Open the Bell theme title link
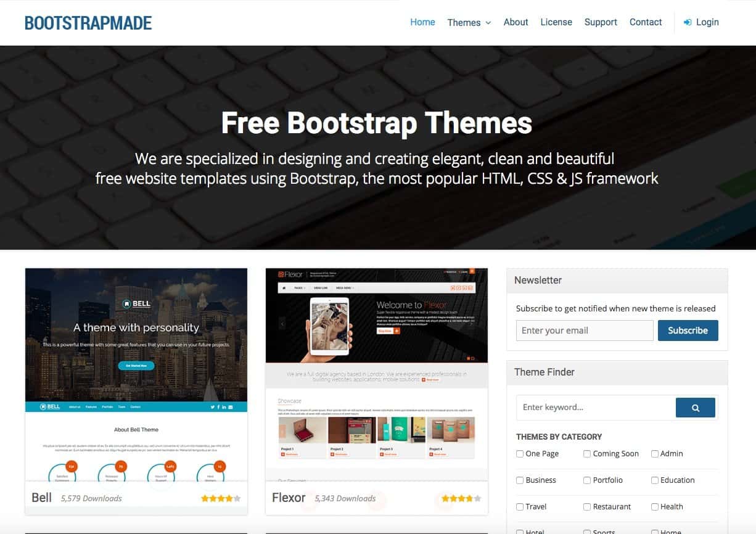 [41, 498]
